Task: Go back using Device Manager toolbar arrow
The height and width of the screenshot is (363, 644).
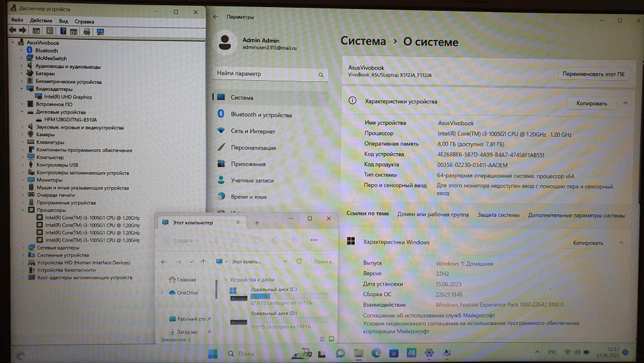Action: pos(13,30)
